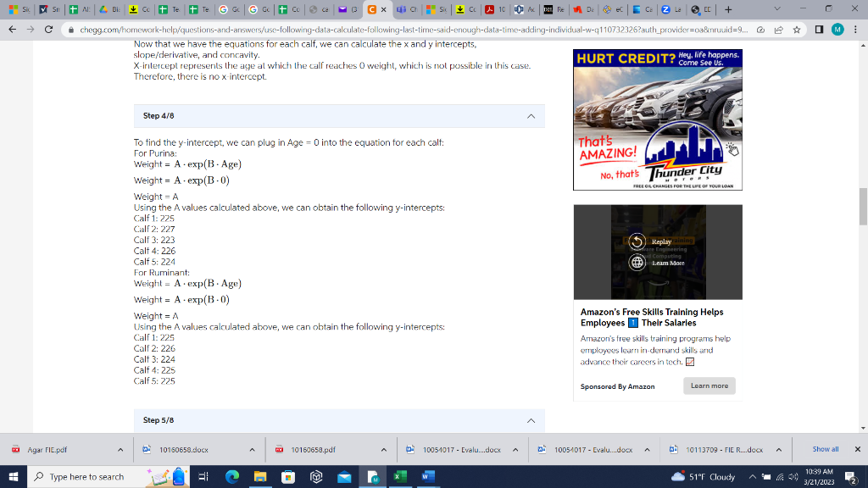The image size is (868, 488).
Task: Open Task View on the taskbar
Action: (x=203, y=476)
